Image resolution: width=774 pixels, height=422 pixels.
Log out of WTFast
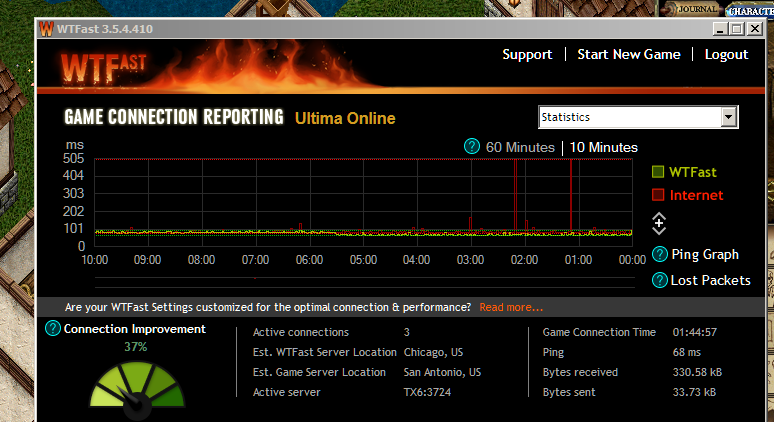726,54
